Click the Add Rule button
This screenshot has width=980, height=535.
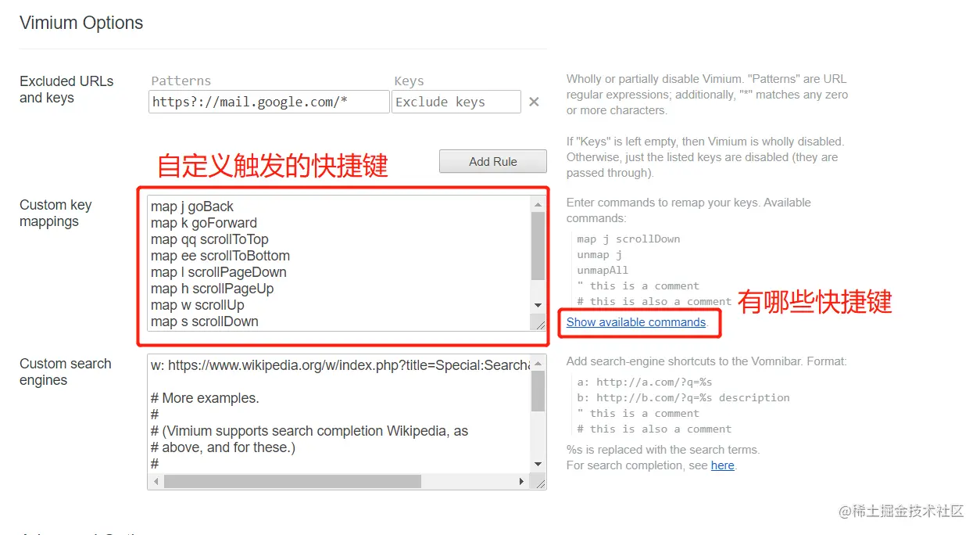tap(492, 162)
